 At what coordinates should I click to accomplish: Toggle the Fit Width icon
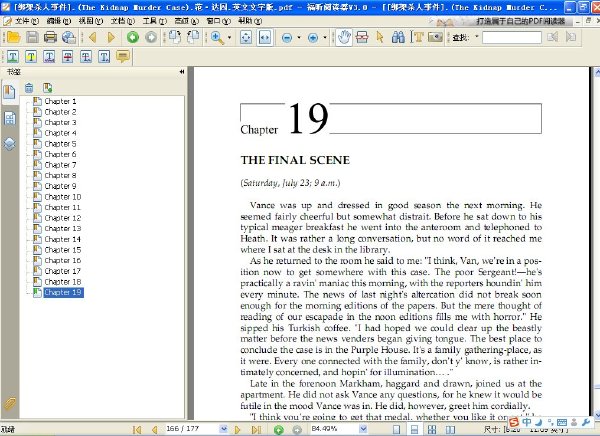click(x=265, y=38)
